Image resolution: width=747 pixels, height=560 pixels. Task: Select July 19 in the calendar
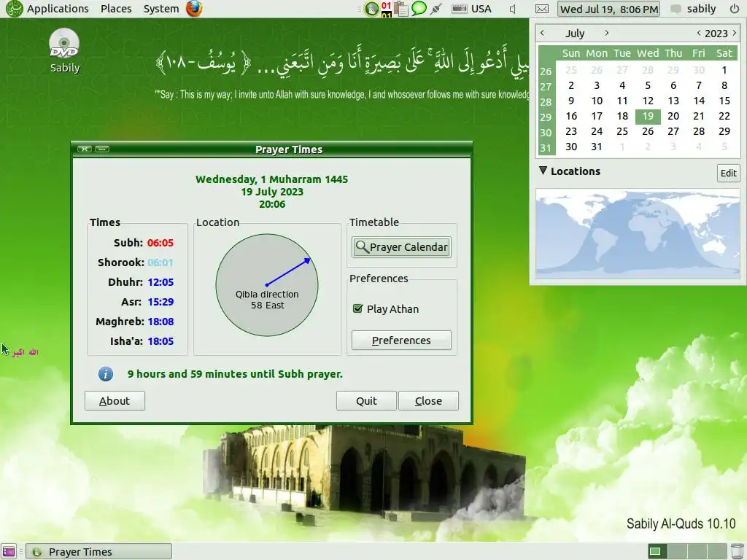(648, 116)
